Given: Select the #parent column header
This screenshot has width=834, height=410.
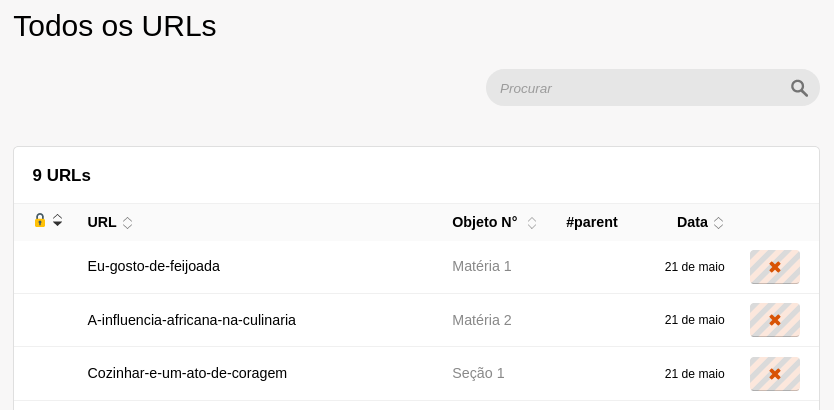Looking at the screenshot, I should [592, 222].
